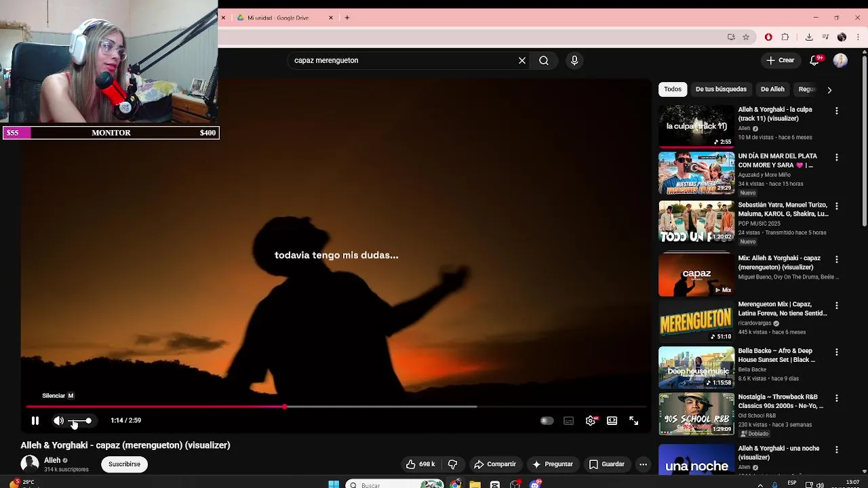Viewport: 868px width, 488px height.
Task: Open options menu for 'Sebastián Yatra, Manuel Turizo' video
Action: click(x=836, y=206)
